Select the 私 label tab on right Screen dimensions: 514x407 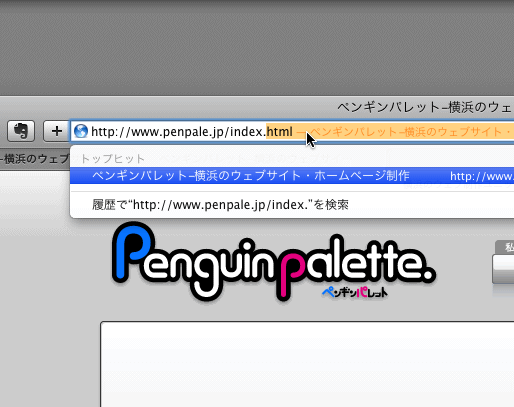click(505, 247)
